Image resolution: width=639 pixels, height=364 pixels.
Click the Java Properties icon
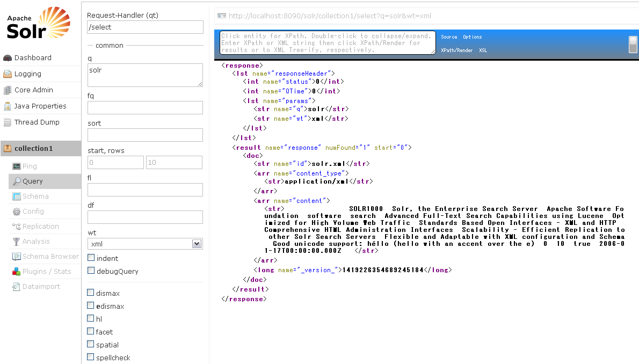[x=8, y=106]
